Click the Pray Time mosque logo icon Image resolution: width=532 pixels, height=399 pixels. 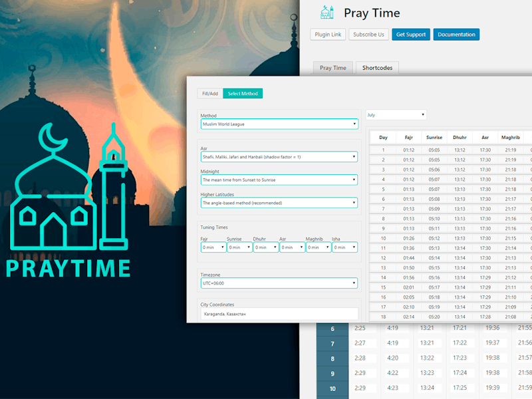click(327, 13)
